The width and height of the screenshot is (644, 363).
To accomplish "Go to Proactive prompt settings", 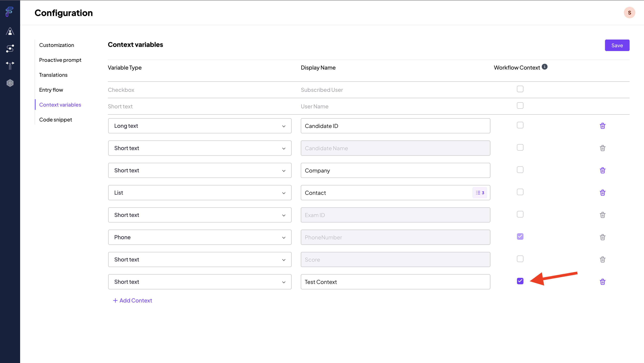I will (x=60, y=60).
